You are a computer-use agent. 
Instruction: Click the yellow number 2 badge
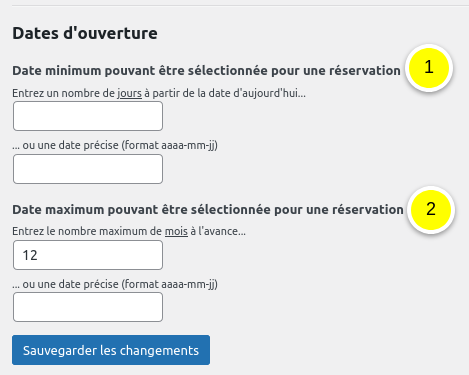431,210
